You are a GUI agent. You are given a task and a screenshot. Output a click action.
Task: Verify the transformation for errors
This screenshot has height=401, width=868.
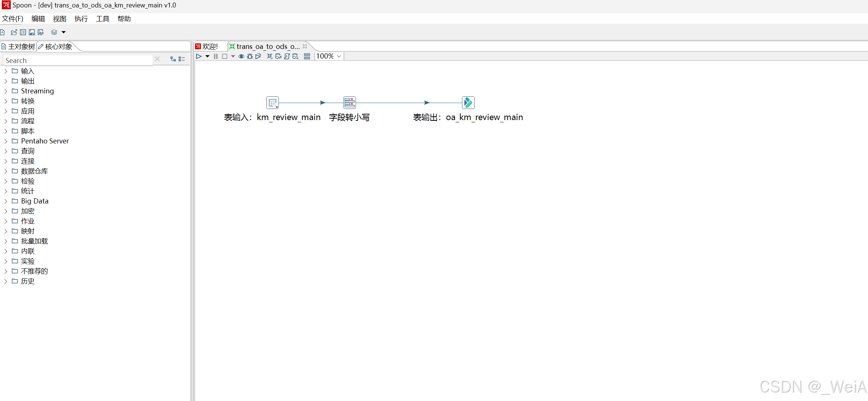(x=270, y=56)
